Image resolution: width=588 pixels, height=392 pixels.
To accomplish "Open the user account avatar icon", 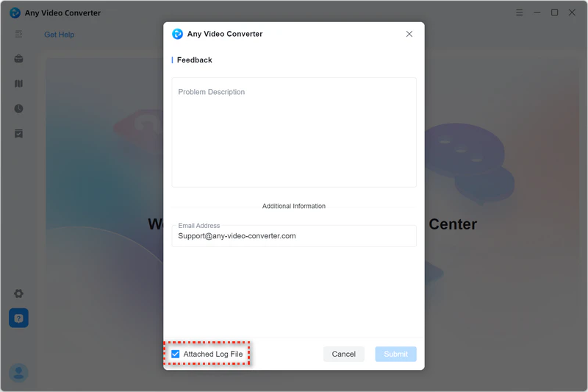I will (19, 373).
